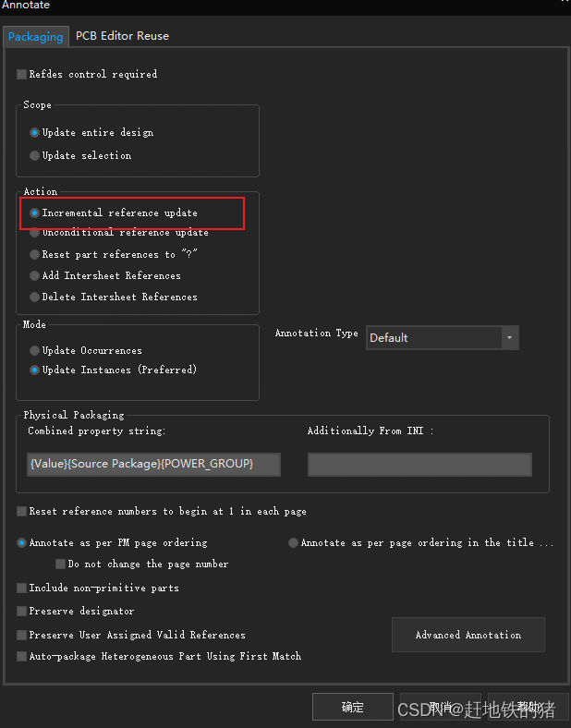The image size is (571, 728).
Task: Confirm with the 确定 button
Action: [x=353, y=707]
